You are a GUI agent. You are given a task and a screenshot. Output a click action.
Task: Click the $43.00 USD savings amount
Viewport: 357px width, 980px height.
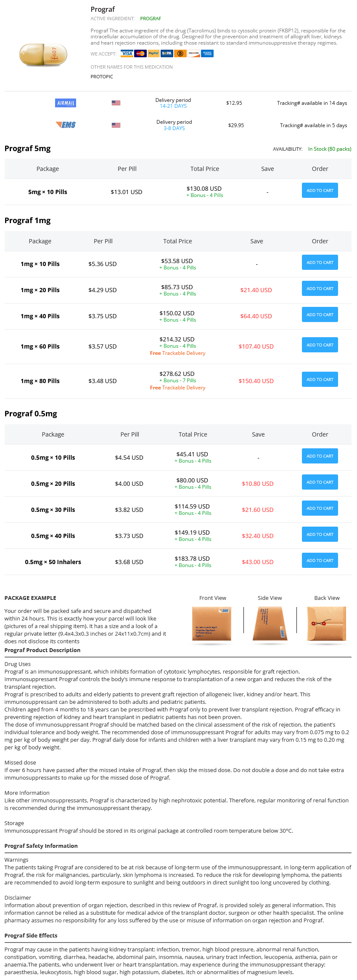click(258, 562)
